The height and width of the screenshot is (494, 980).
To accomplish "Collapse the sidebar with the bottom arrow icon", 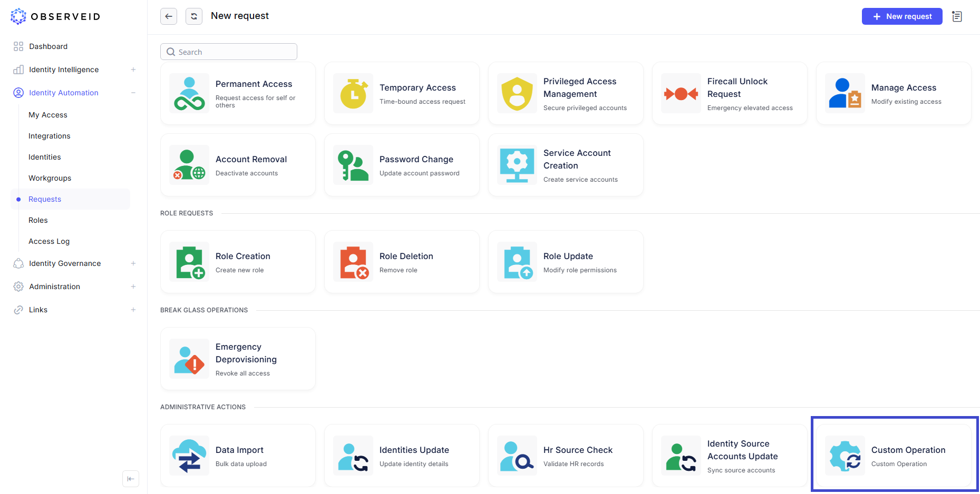I will click(x=131, y=479).
